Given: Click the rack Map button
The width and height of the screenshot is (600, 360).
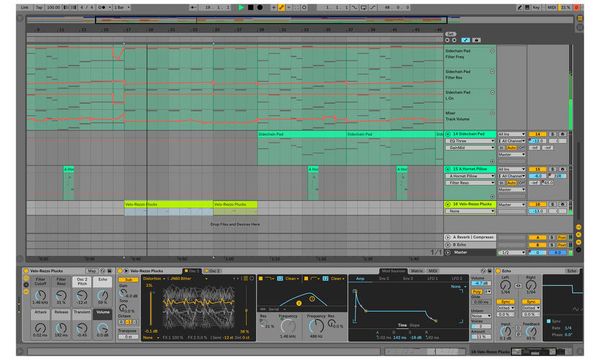Looking at the screenshot, I should [x=92, y=271].
